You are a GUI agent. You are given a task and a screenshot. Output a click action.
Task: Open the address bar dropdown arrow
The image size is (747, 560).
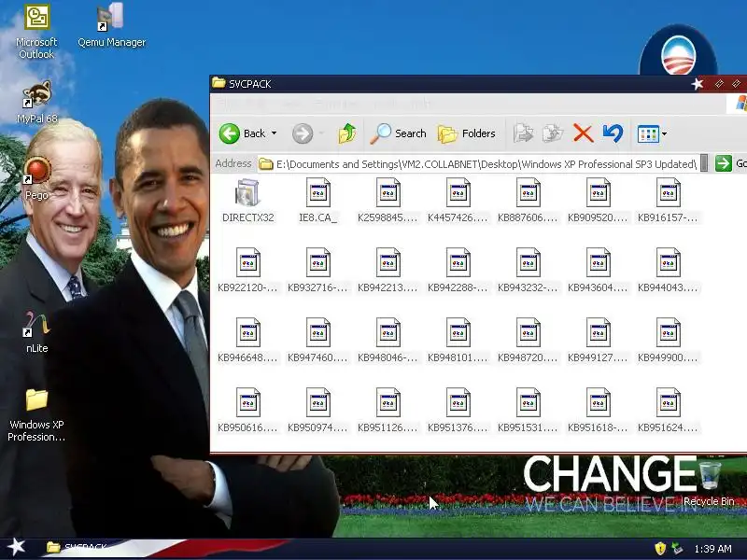pyautogui.click(x=704, y=163)
